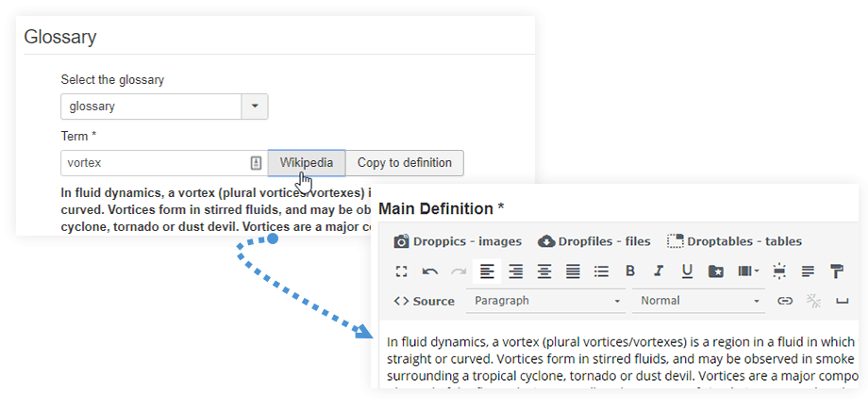
Task: Toggle underline formatting
Action: [687, 271]
